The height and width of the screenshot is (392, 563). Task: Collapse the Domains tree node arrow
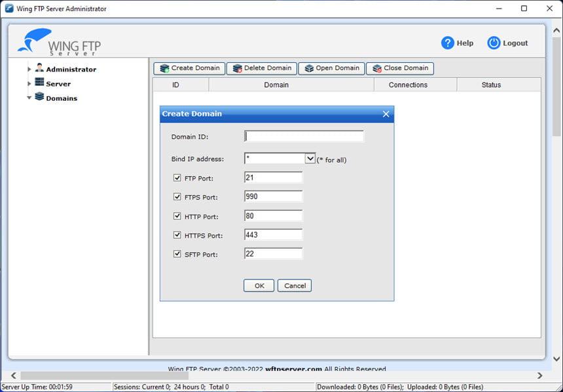coord(29,98)
